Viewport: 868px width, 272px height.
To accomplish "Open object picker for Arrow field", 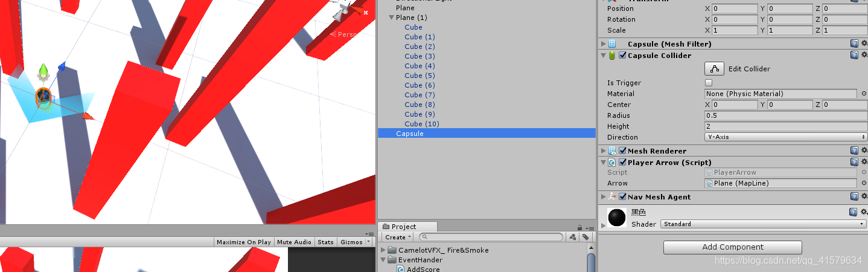I will (864, 183).
